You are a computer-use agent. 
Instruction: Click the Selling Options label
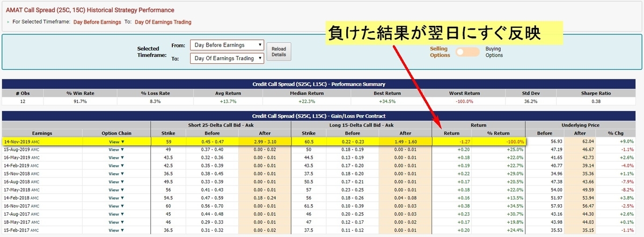(x=440, y=51)
